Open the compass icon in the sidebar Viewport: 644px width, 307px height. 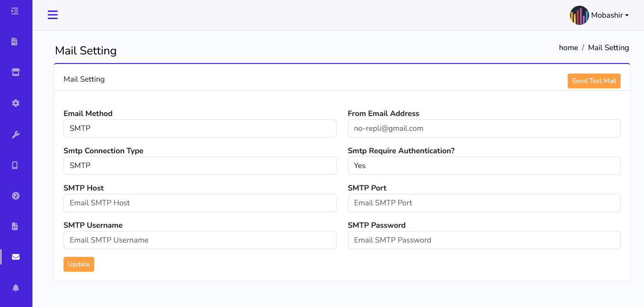pyautogui.click(x=15, y=195)
